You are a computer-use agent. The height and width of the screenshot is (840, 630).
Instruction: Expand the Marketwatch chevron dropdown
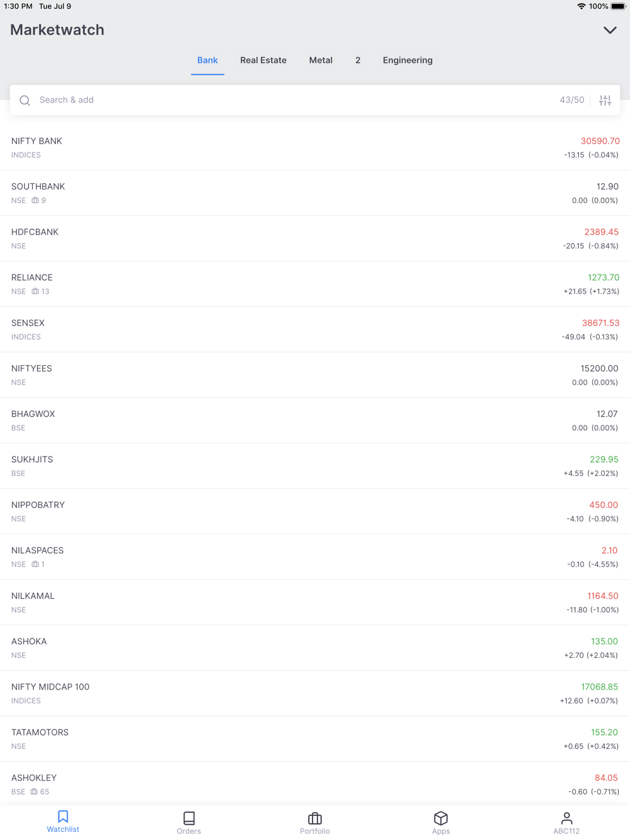pos(610,30)
